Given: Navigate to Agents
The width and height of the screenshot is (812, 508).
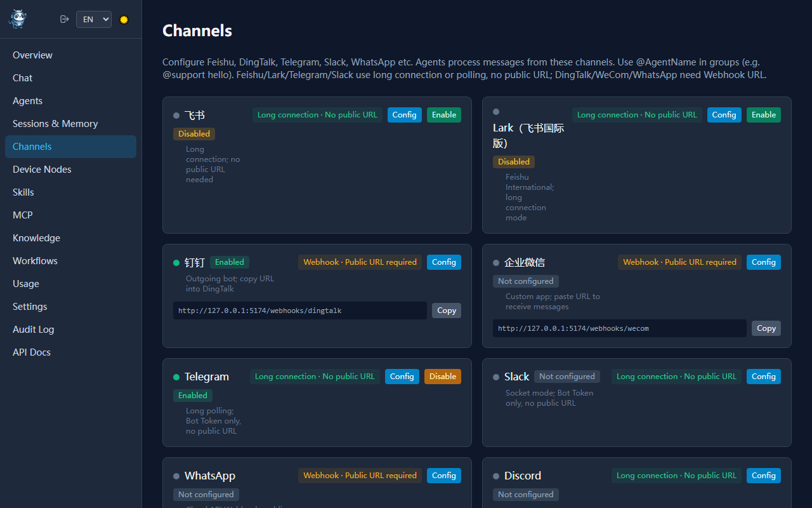Looking at the screenshot, I should [x=70, y=101].
